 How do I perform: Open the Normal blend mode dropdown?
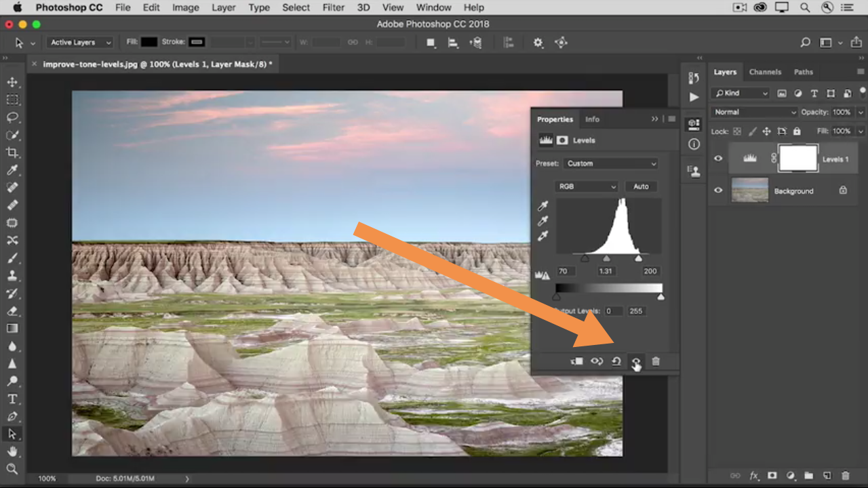tap(754, 112)
